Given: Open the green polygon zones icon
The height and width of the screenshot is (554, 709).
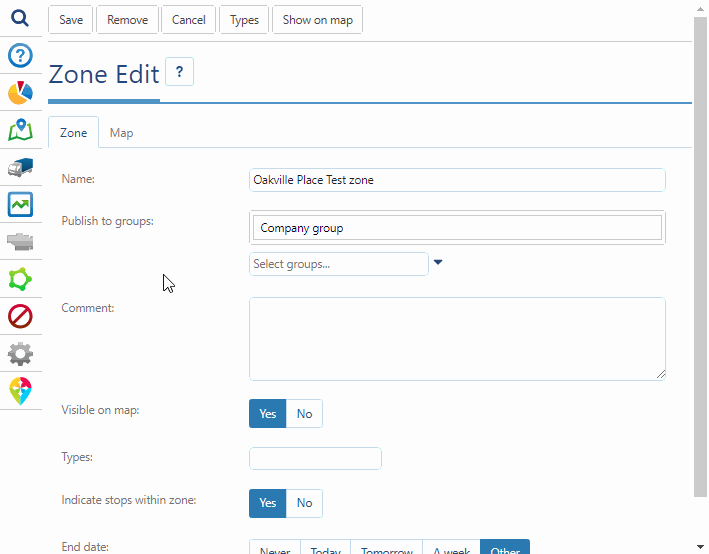Looking at the screenshot, I should (x=20, y=279).
